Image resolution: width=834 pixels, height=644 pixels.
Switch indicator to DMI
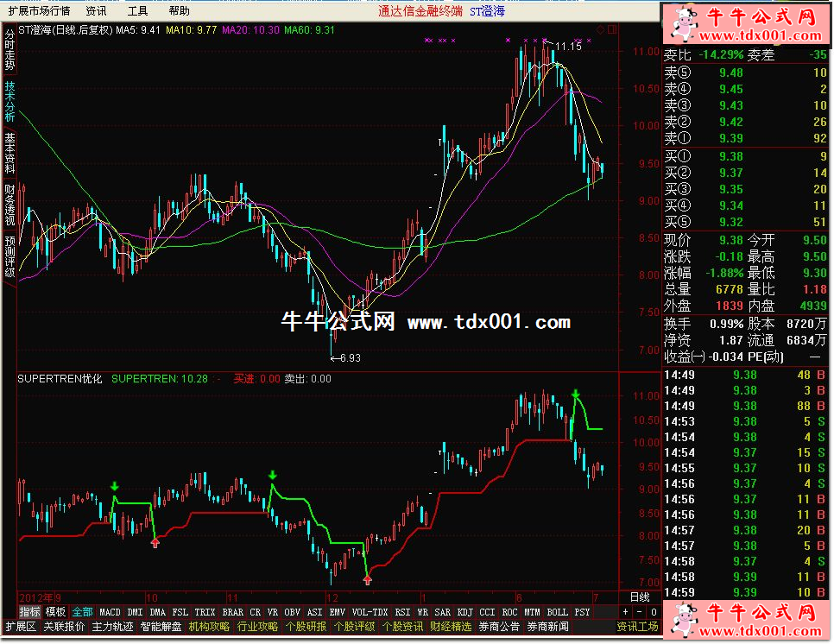click(135, 612)
